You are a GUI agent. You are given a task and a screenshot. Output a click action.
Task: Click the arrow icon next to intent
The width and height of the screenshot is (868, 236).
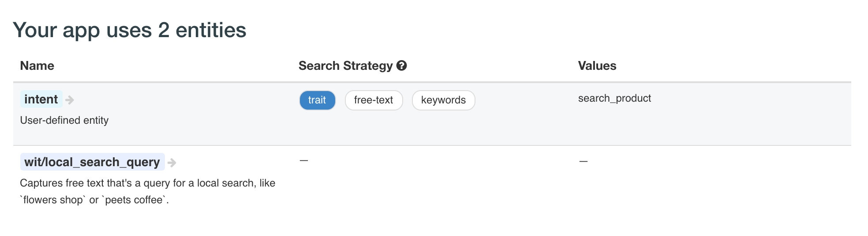(x=70, y=100)
